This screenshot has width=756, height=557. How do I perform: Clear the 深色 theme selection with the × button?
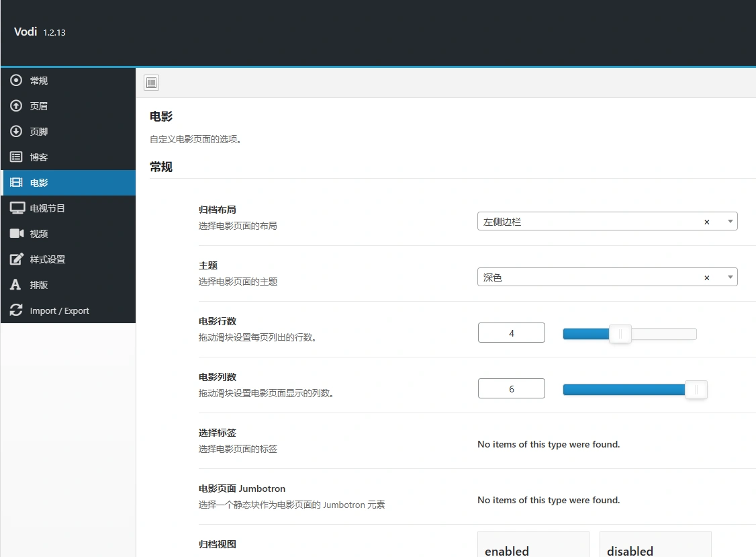tap(706, 277)
